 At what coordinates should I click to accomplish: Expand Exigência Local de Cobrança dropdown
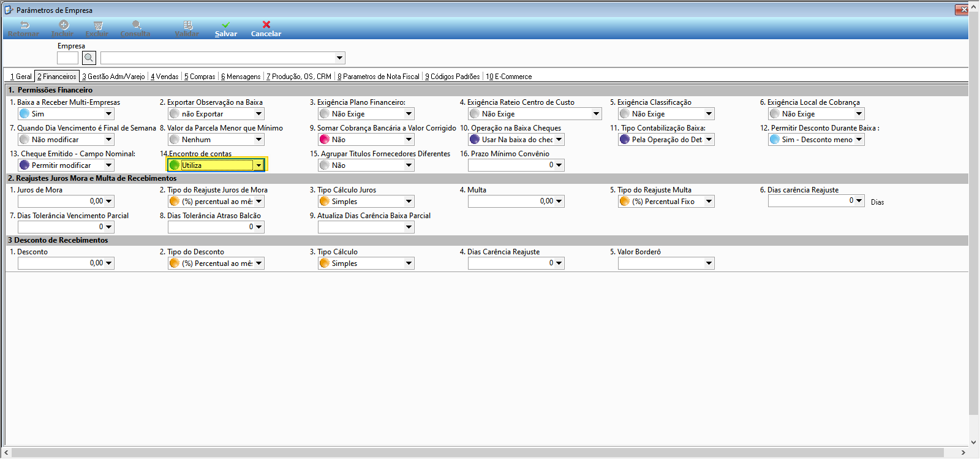859,114
